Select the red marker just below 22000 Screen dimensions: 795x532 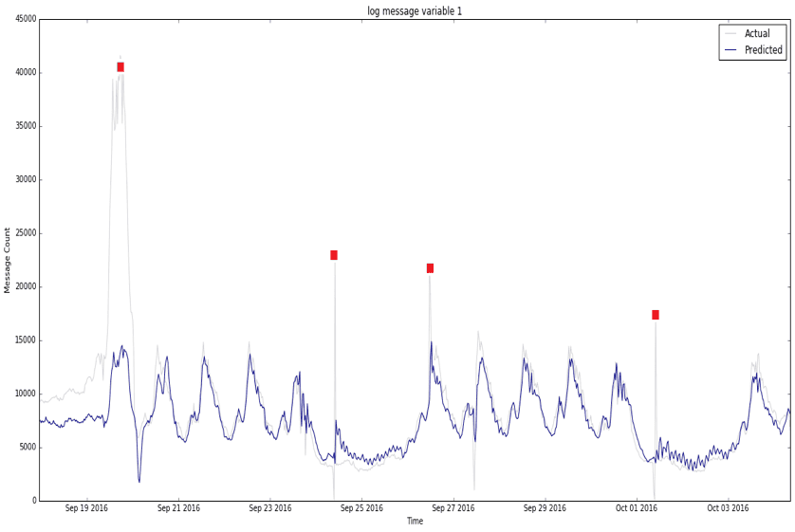(430, 268)
